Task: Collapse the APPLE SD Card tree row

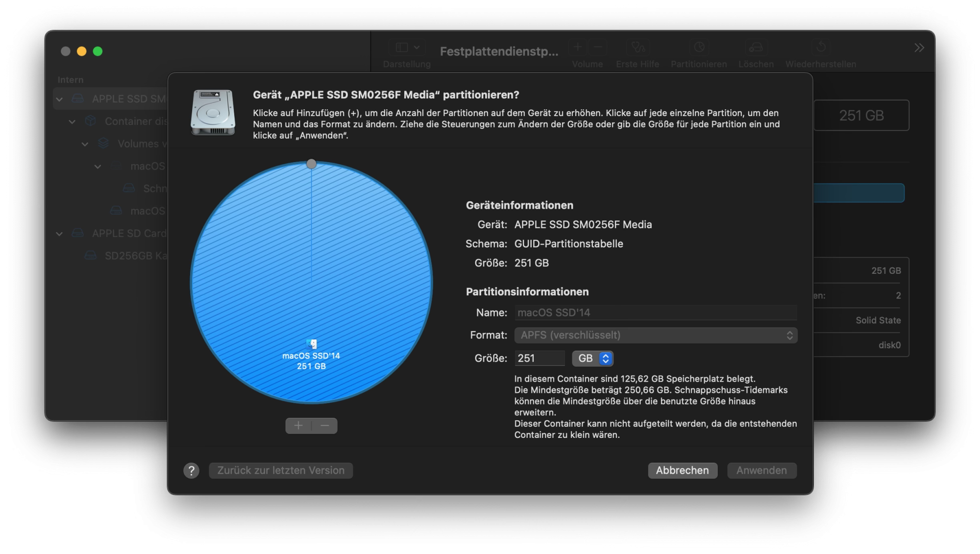Action: [x=59, y=234]
